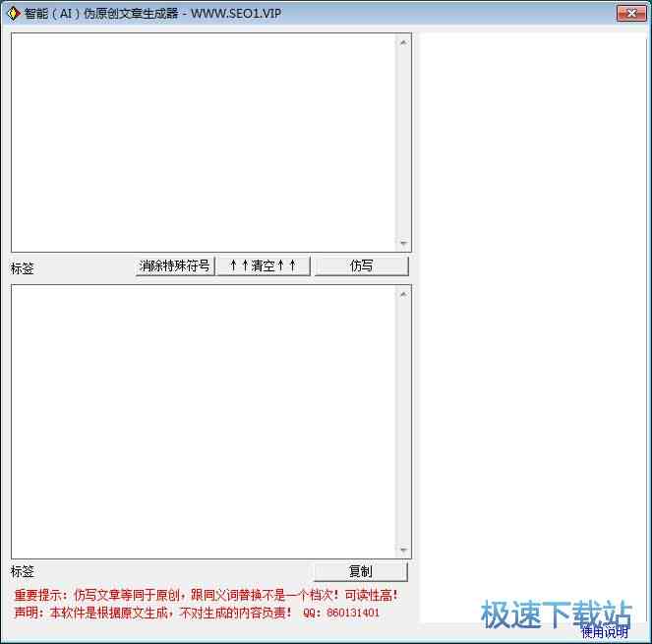The height and width of the screenshot is (644, 652).
Task: Click the 标签 label below the lower text box
Action: pyautogui.click(x=22, y=571)
